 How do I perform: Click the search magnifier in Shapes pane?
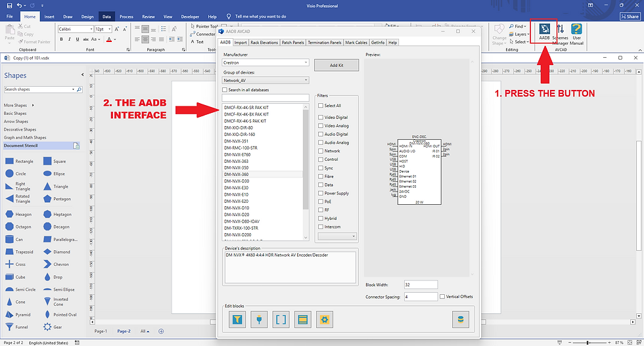pyautogui.click(x=80, y=89)
